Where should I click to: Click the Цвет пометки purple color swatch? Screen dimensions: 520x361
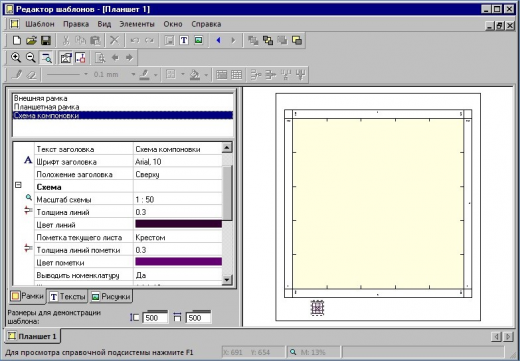178,262
